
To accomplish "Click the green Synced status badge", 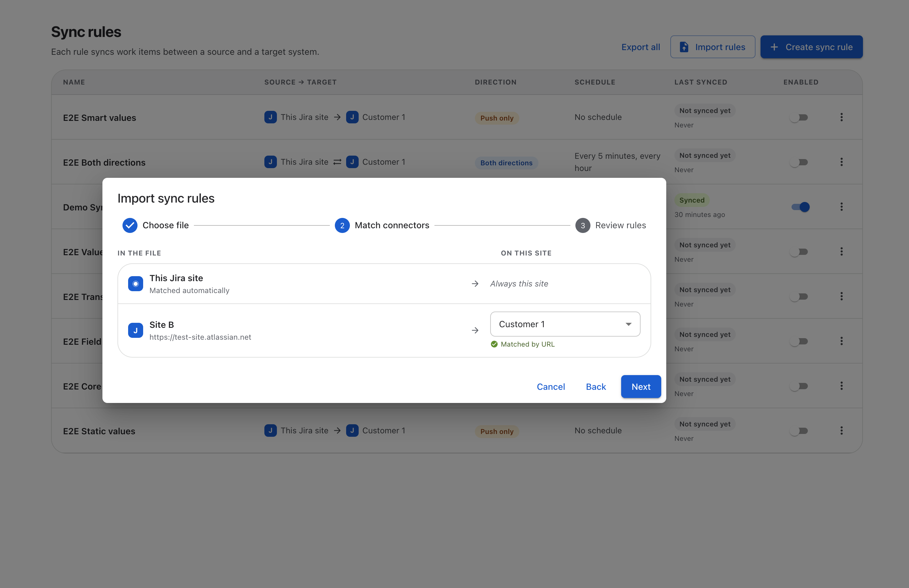I will 692,200.
